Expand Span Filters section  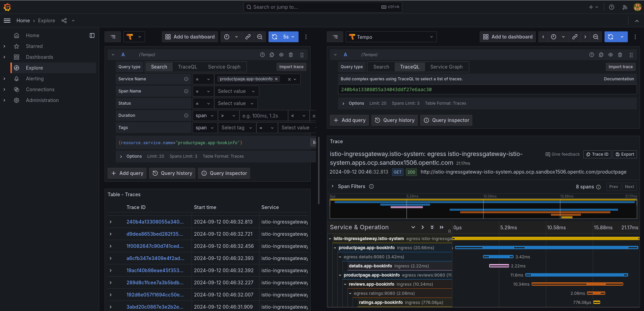pos(333,186)
